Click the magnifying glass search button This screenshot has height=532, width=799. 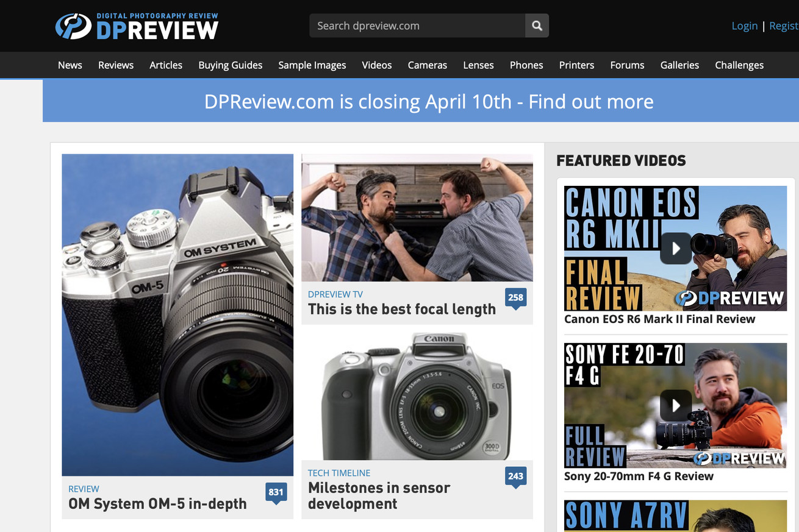[537, 26]
